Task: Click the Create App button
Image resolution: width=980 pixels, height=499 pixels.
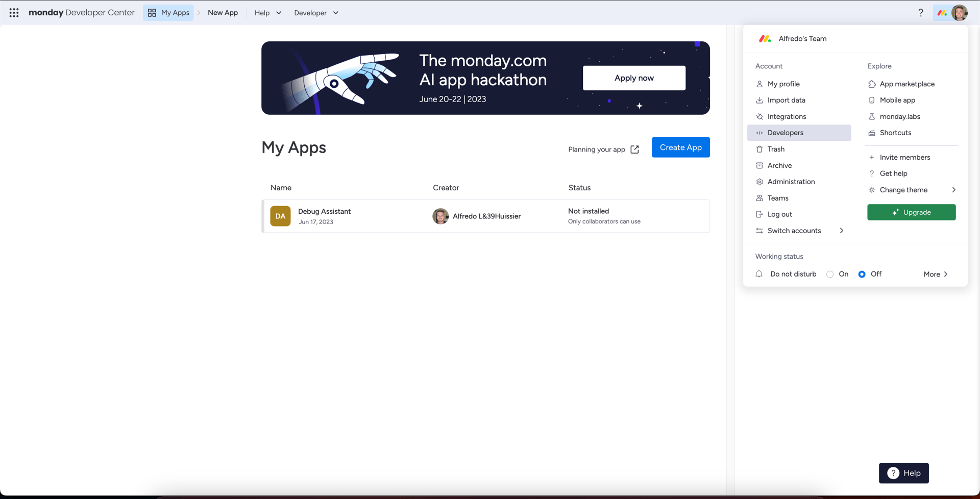Action: point(680,147)
